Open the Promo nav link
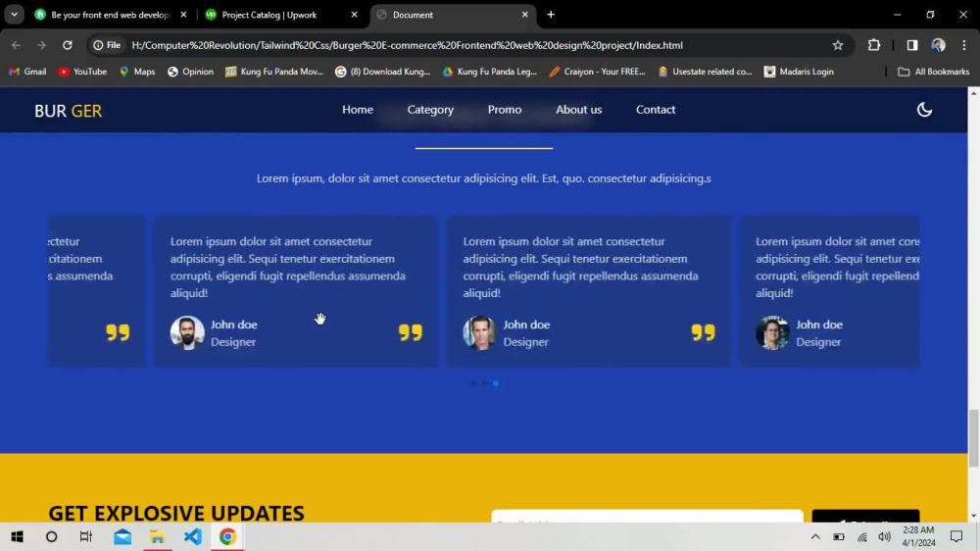 tap(505, 110)
